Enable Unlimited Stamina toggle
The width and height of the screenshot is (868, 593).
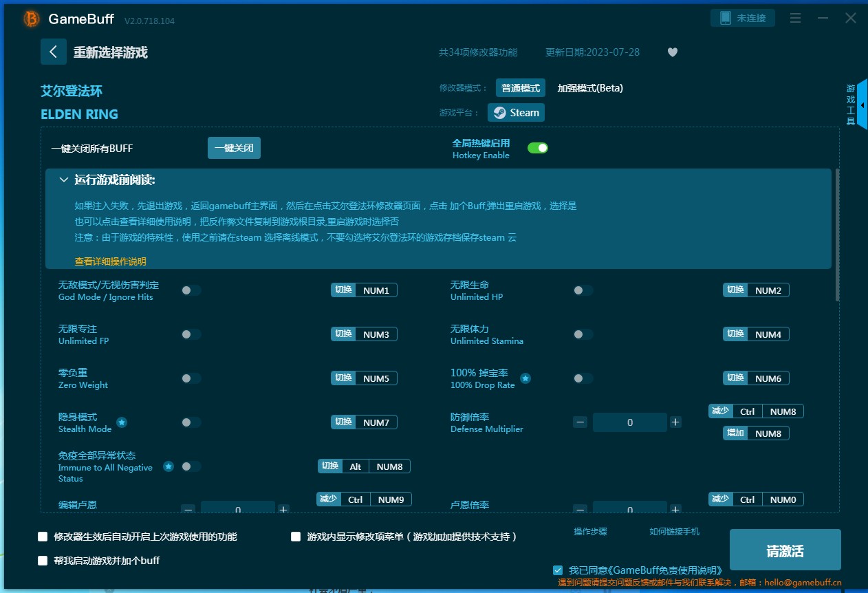point(583,334)
